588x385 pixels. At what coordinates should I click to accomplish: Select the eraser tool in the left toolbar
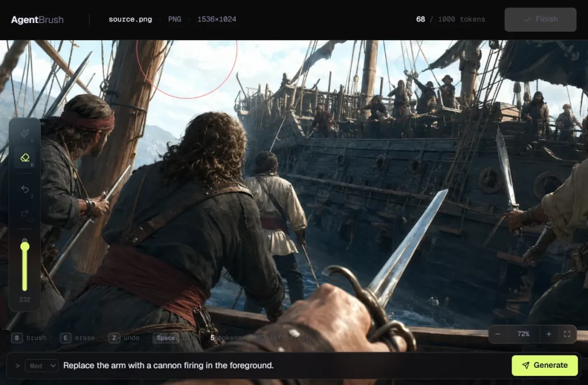[x=25, y=157]
